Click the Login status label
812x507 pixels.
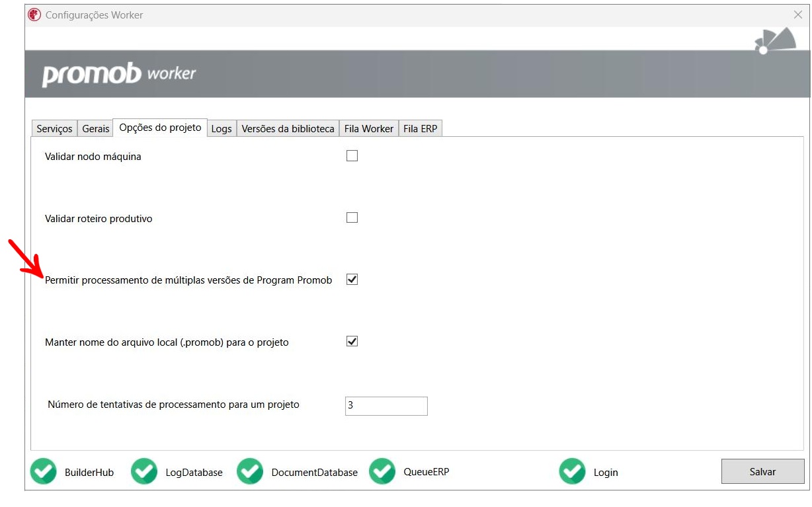pos(606,473)
